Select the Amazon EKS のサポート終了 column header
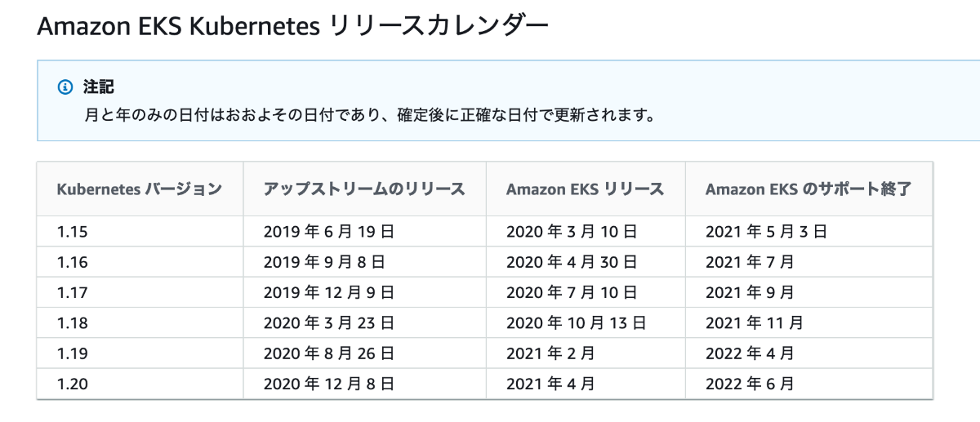 point(808,189)
